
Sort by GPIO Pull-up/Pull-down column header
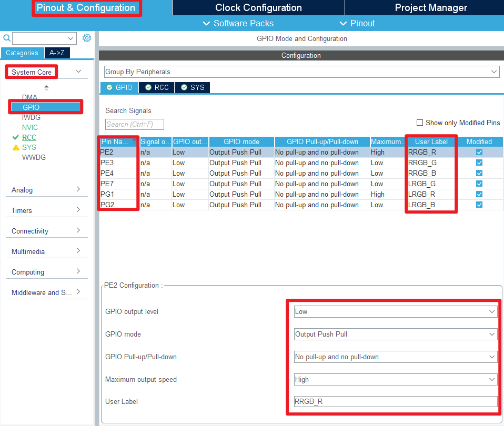click(x=322, y=141)
